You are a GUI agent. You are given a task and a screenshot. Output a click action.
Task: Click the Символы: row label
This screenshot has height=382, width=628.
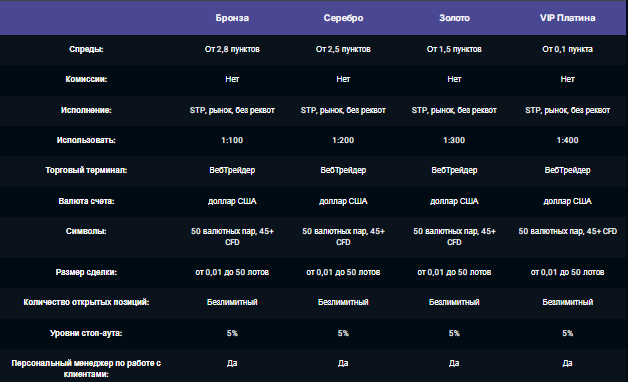[86, 231]
